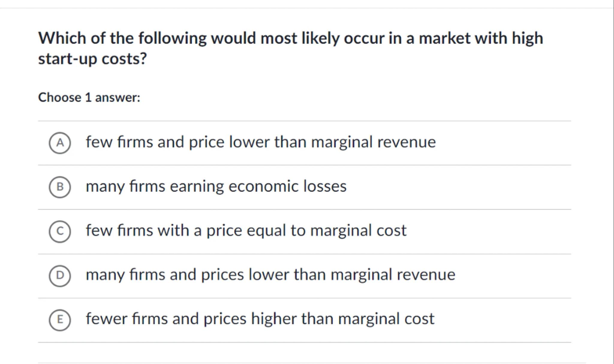The image size is (614, 364).
Task: Click the words 'marginal cost' in option C
Action: [358, 230]
